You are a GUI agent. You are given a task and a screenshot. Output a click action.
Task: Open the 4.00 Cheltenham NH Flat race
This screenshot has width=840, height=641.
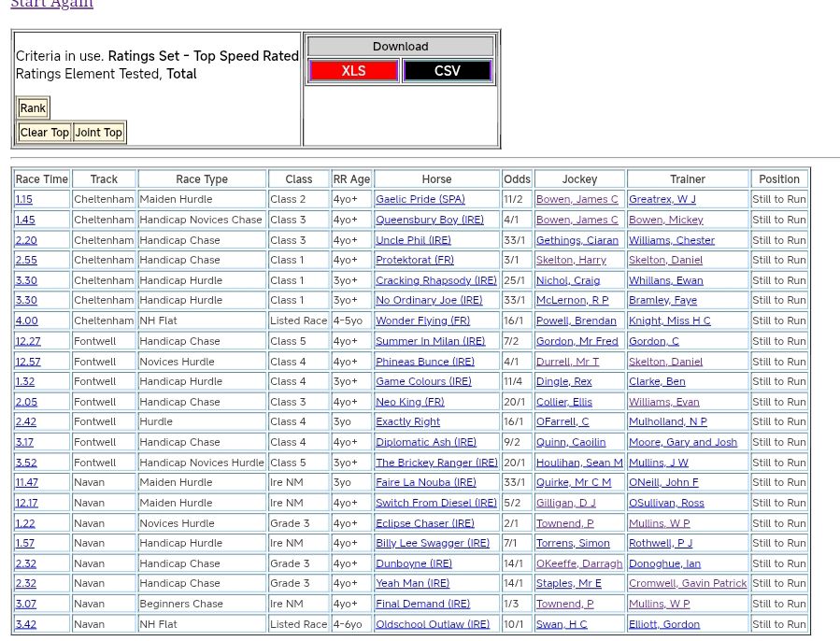point(26,321)
